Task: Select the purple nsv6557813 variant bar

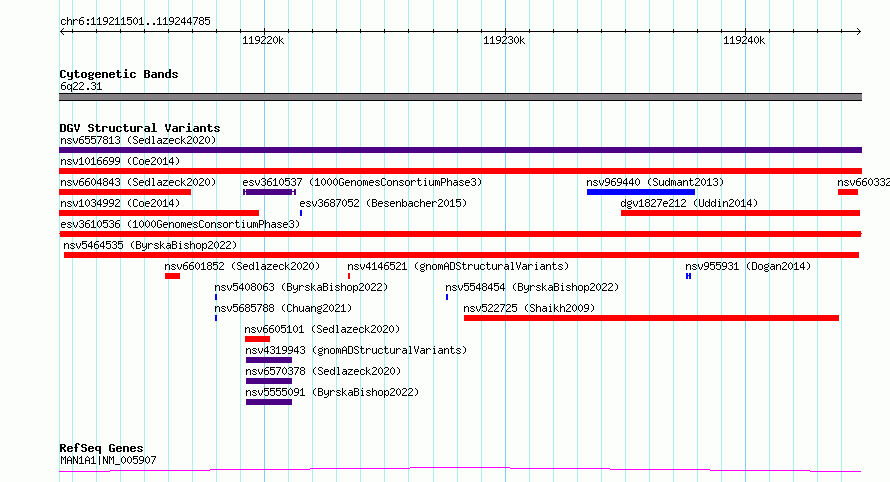Action: click(x=460, y=150)
